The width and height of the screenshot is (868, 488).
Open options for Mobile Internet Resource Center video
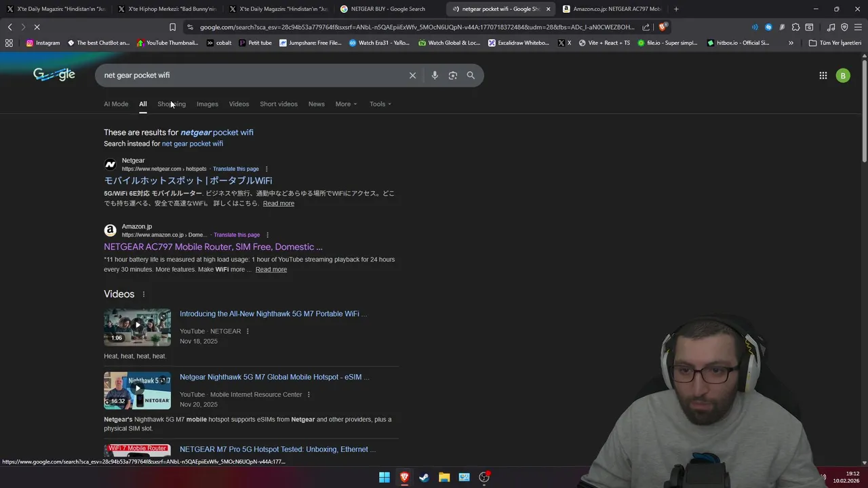coord(309,394)
